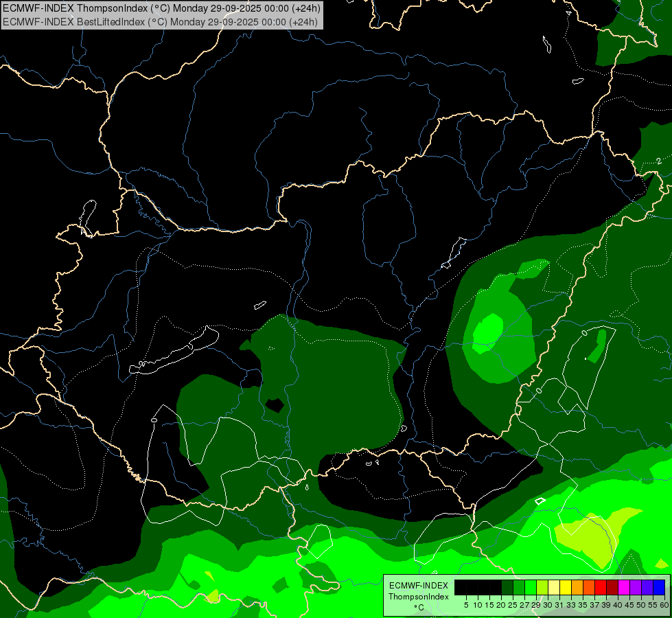Click the legend scale value 20
Viewport: 672px width, 618px height.
click(x=502, y=605)
